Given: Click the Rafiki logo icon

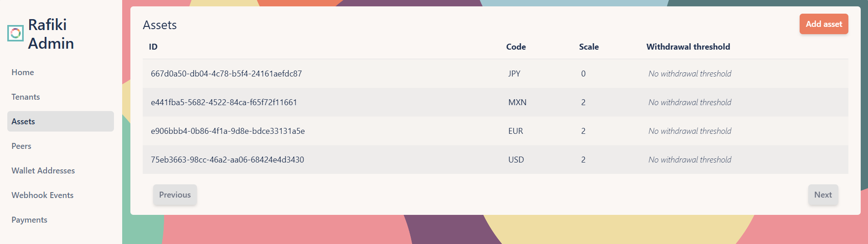Looking at the screenshot, I should [x=15, y=33].
